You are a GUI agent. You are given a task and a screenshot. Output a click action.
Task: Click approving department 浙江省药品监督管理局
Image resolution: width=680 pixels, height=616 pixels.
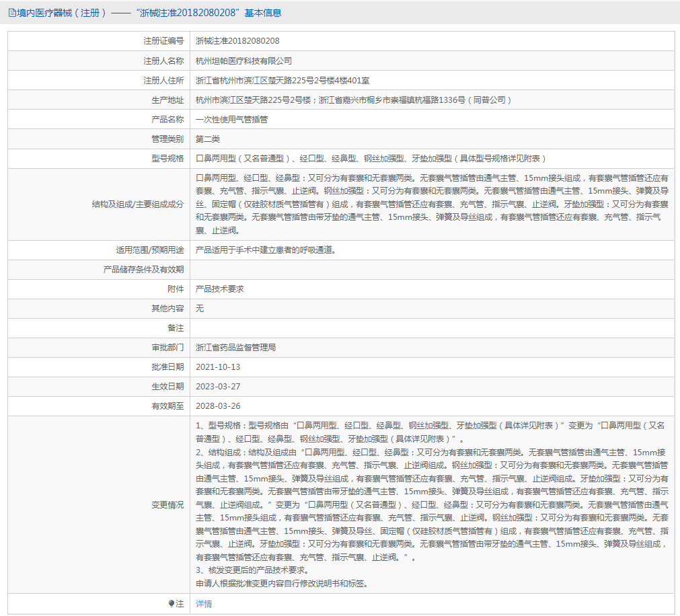coord(235,348)
